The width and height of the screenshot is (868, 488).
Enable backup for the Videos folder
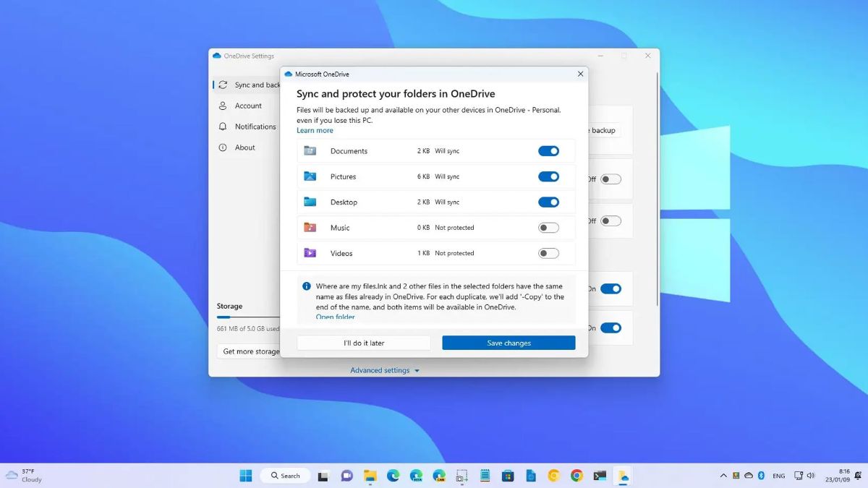[548, 253]
